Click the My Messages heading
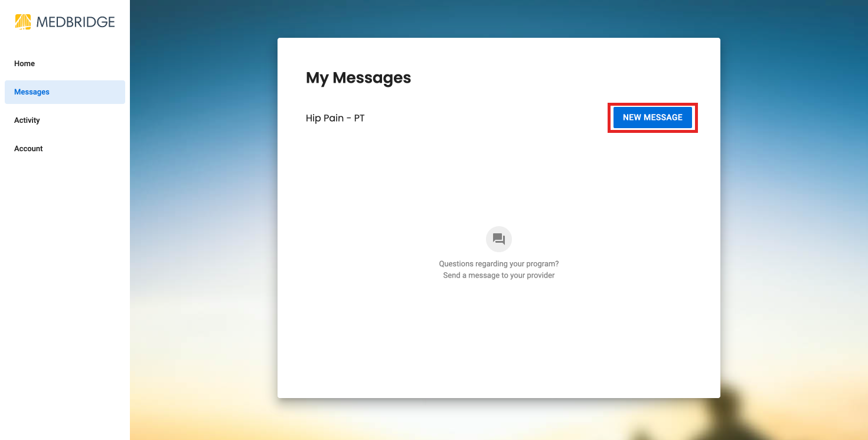 pos(358,77)
